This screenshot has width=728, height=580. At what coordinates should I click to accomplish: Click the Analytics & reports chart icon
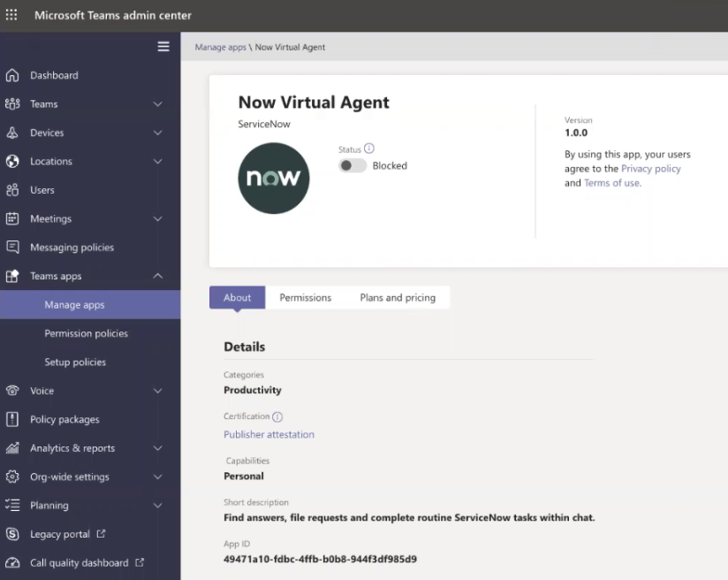point(12,448)
